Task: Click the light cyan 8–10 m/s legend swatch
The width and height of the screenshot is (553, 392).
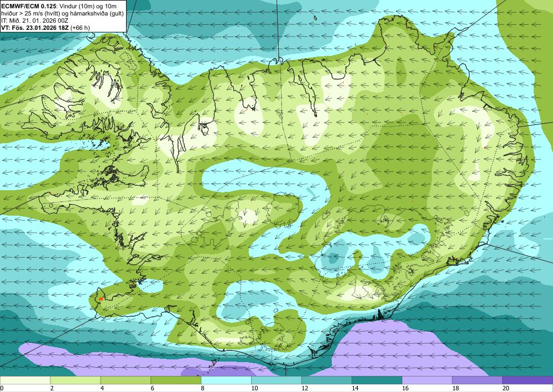Action: click(x=226, y=380)
